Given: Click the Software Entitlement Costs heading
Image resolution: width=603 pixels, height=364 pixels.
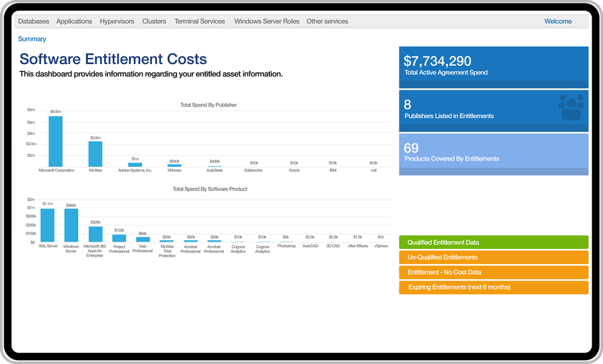Looking at the screenshot, I should pyautogui.click(x=113, y=59).
